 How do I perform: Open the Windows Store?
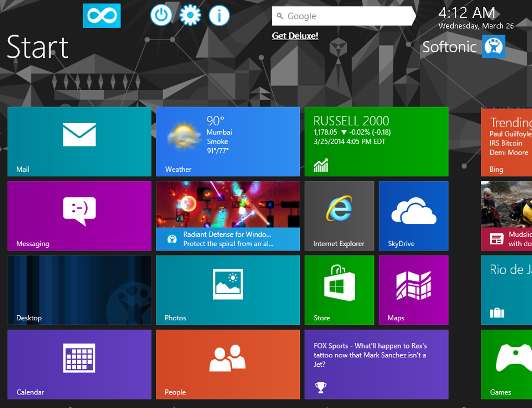pos(339,290)
